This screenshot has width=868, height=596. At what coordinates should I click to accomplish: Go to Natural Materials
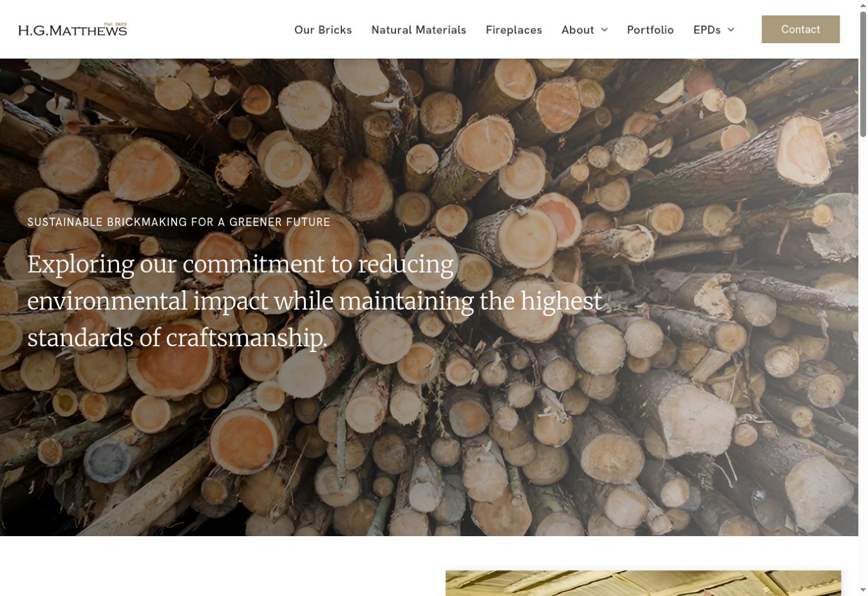(x=419, y=30)
